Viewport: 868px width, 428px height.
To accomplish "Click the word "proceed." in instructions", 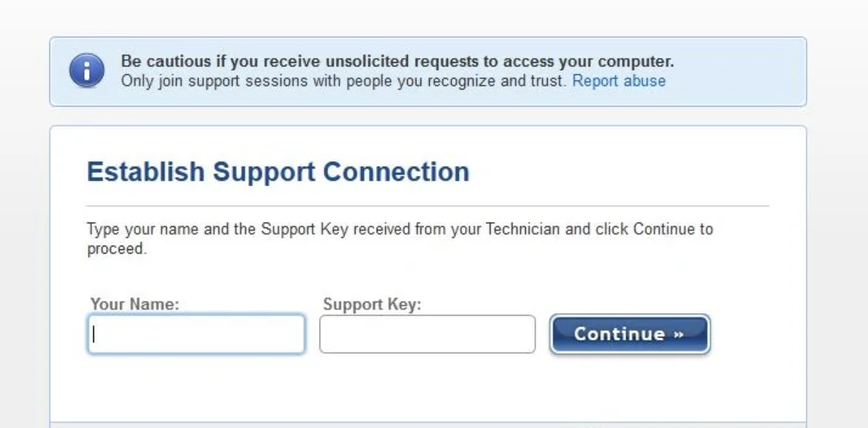I will [x=117, y=250].
